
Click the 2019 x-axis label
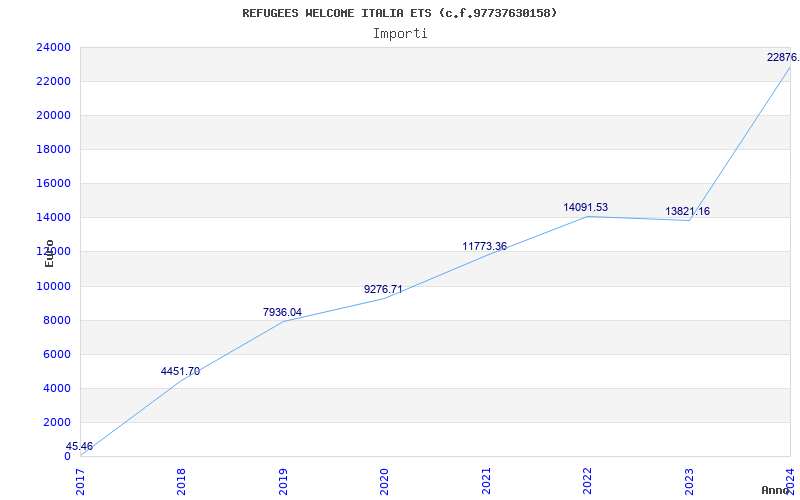283,482
